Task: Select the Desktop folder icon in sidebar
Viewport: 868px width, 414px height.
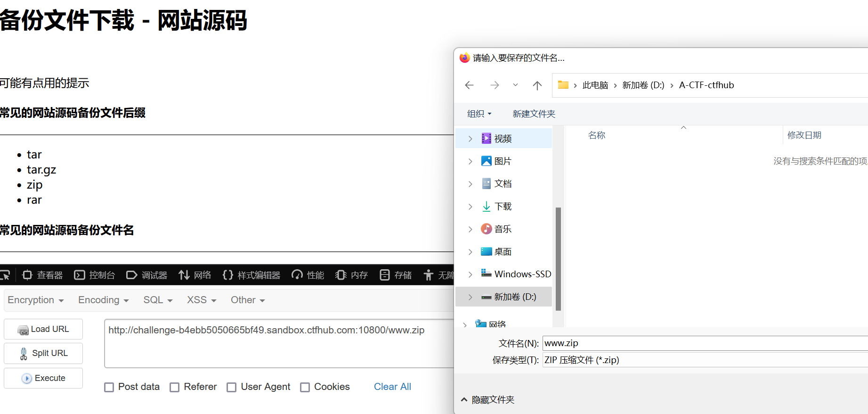Action: [x=487, y=252]
